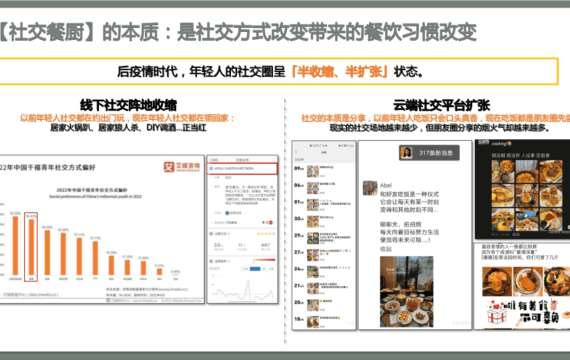The height and width of the screenshot is (360, 570).
Task: Click the 云端社交平台扩张 heading
Action: click(x=441, y=105)
